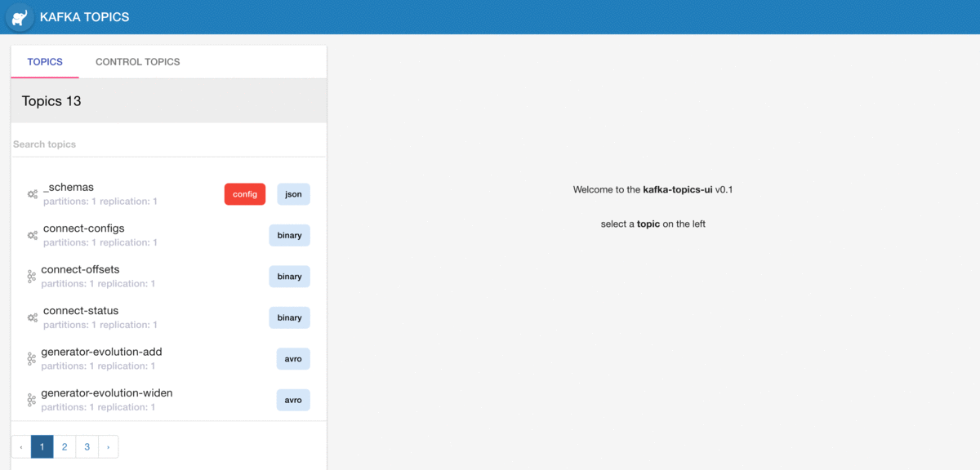Go to pagination page 1
Image resolution: width=980 pixels, height=470 pixels.
(42, 446)
